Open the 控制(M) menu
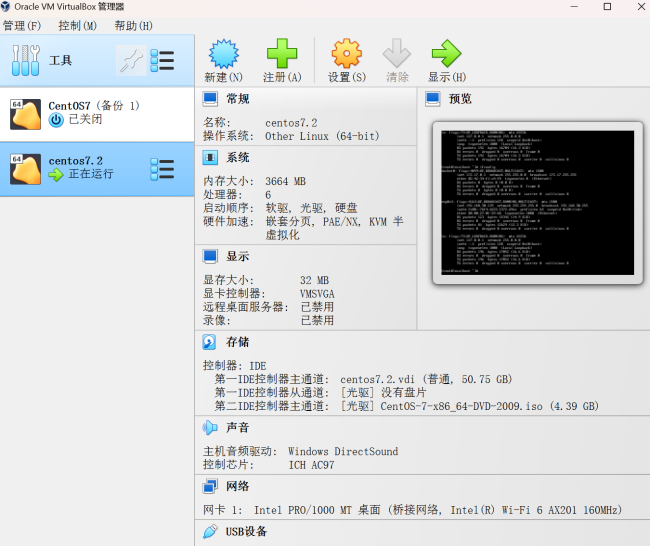The image size is (650, 546). coord(78,26)
